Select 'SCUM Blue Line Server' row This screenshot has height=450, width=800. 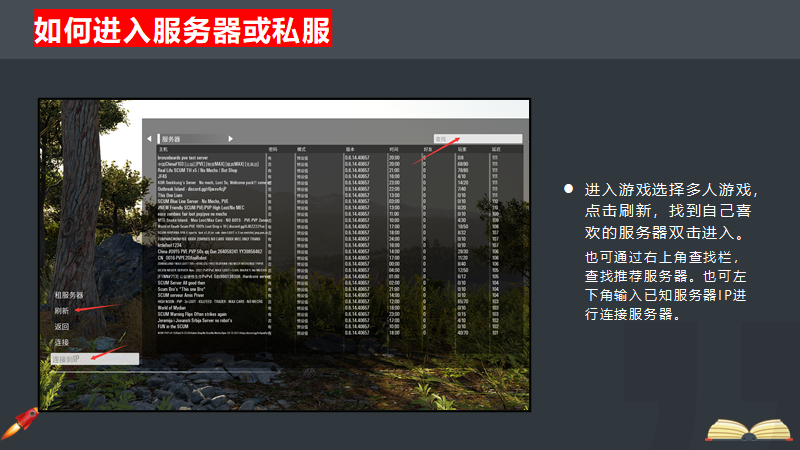click(339, 202)
